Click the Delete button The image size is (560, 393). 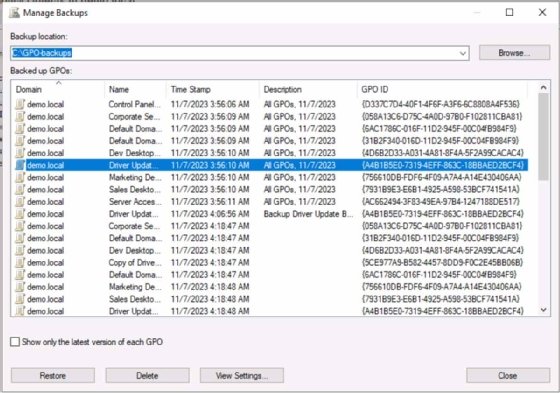coord(147,375)
